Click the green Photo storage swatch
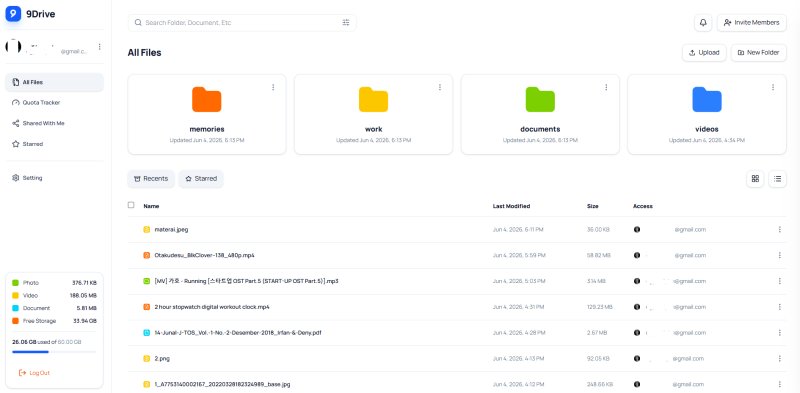The height and width of the screenshot is (393, 800). (15, 283)
